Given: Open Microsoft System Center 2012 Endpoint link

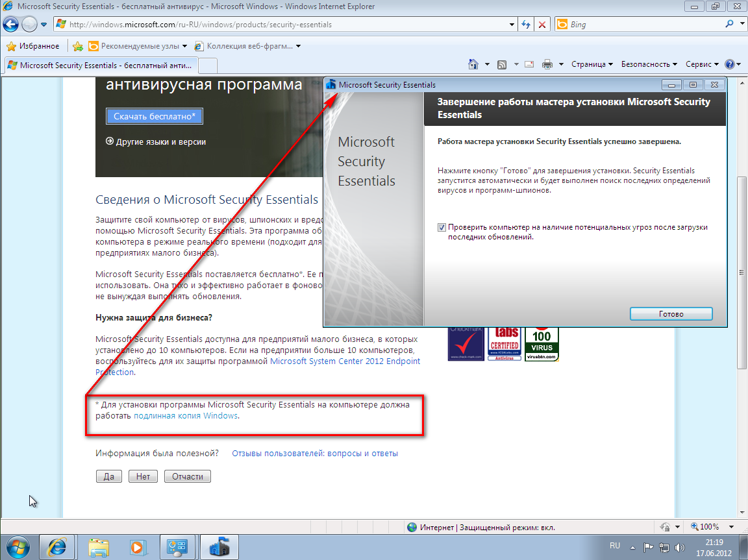Looking at the screenshot, I should coord(345,361).
